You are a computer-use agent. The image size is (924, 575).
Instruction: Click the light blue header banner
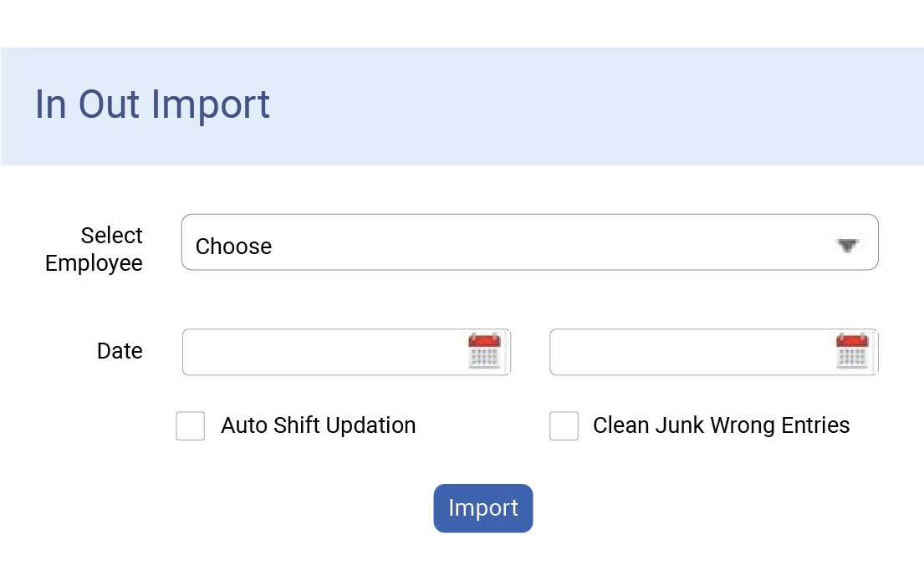coord(462,106)
